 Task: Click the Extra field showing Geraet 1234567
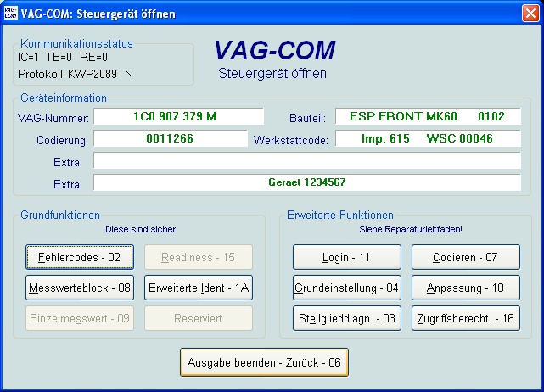306,182
